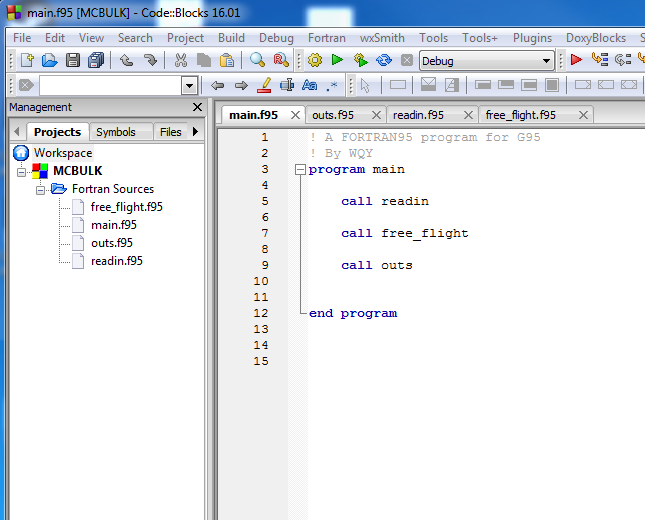Image resolution: width=645 pixels, height=520 pixels.
Task: Click the Abort build icon
Action: 407,60
